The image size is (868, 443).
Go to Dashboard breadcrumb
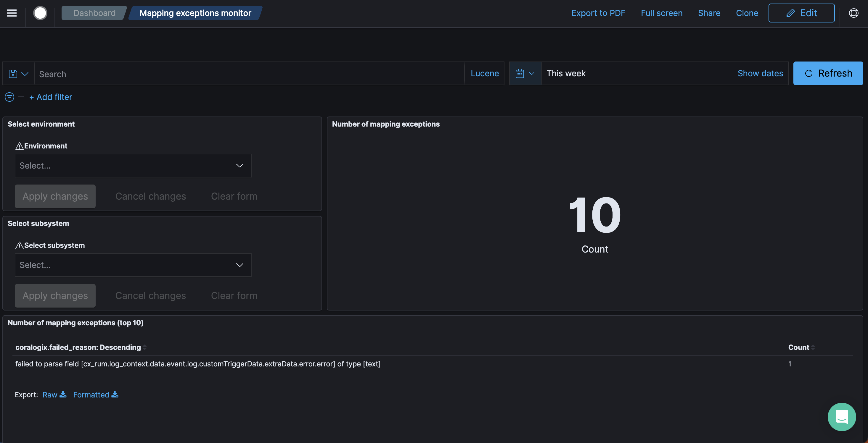94,13
